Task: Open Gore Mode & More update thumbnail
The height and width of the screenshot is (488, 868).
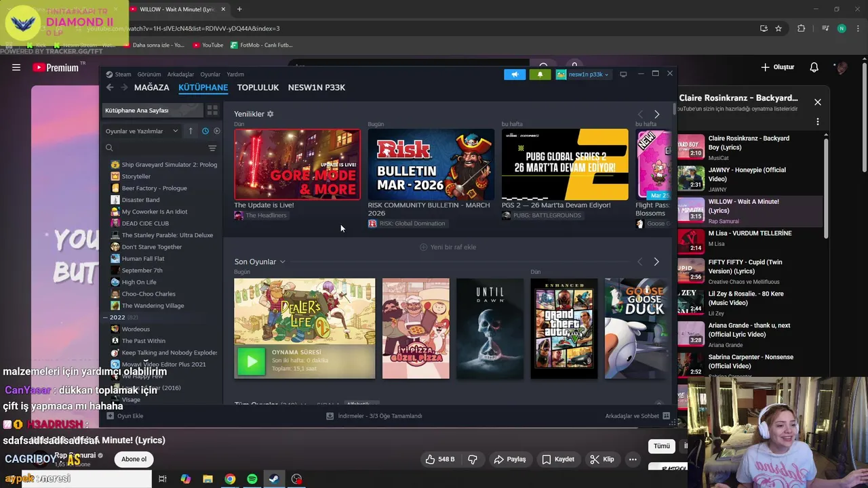Action: tap(297, 164)
